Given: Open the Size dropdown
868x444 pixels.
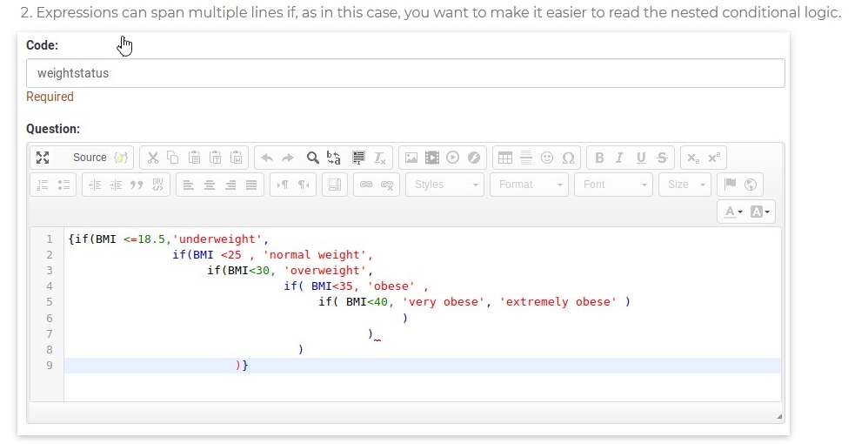Looking at the screenshot, I should (x=684, y=185).
